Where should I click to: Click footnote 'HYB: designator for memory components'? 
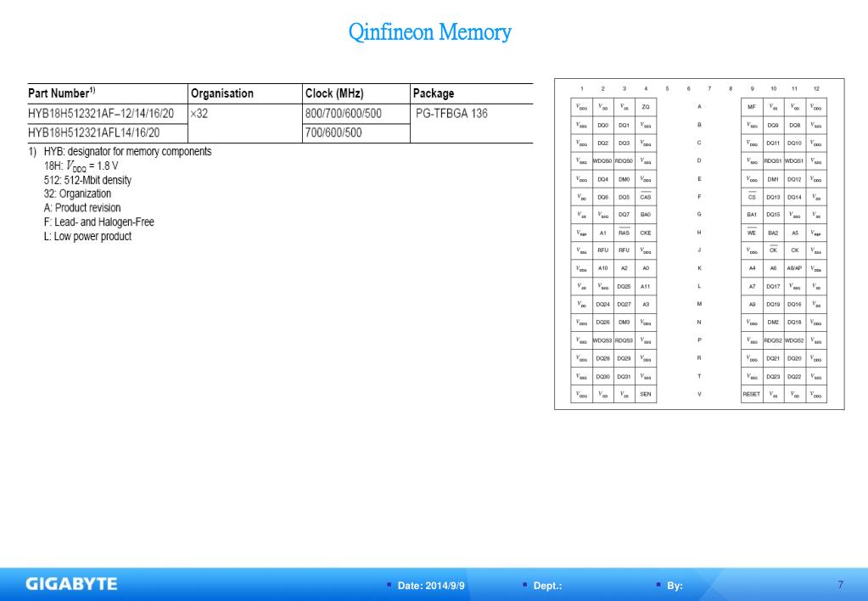(128, 151)
